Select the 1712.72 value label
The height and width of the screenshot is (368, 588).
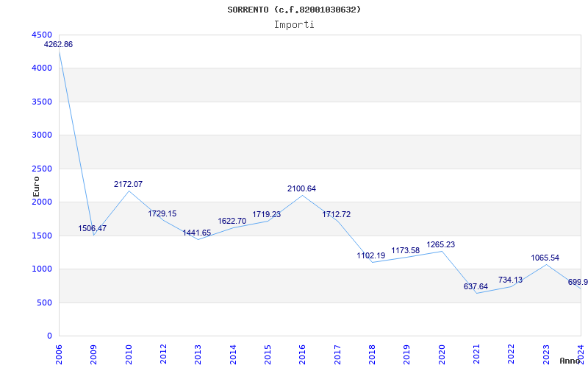click(337, 214)
